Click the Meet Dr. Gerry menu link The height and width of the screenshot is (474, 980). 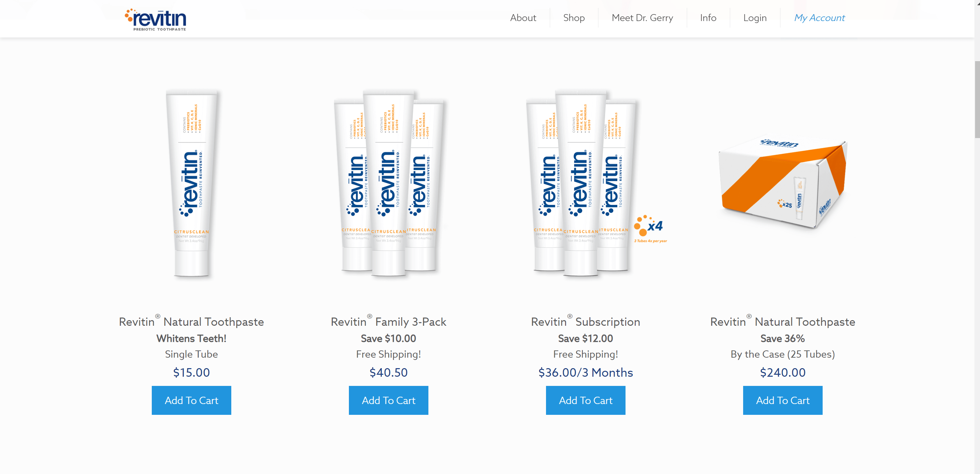pos(643,17)
